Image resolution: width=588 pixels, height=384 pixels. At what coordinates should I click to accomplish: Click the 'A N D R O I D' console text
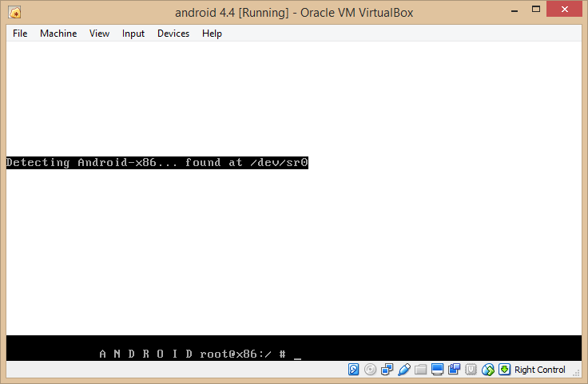point(146,354)
